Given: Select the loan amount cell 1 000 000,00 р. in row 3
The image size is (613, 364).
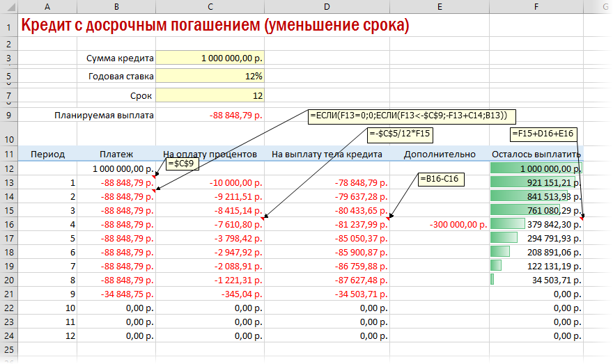Looking at the screenshot, I should 210,58.
